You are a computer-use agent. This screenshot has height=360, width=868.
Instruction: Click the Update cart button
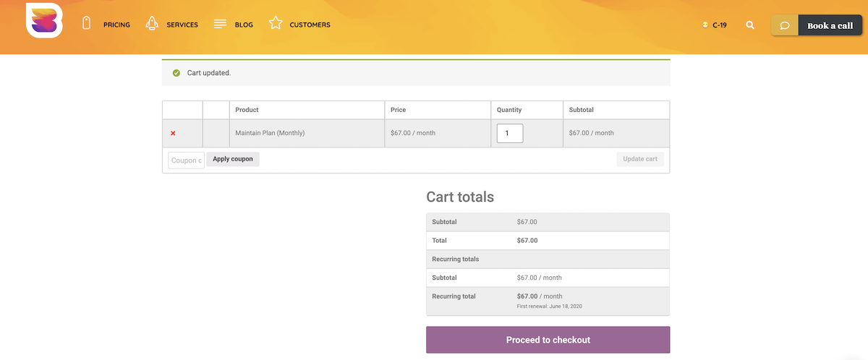[x=640, y=159]
